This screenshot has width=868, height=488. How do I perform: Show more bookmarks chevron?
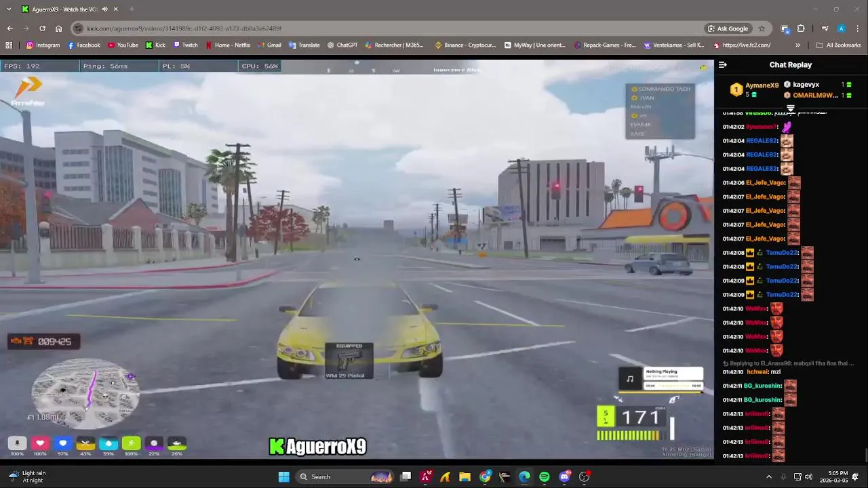click(x=797, y=45)
